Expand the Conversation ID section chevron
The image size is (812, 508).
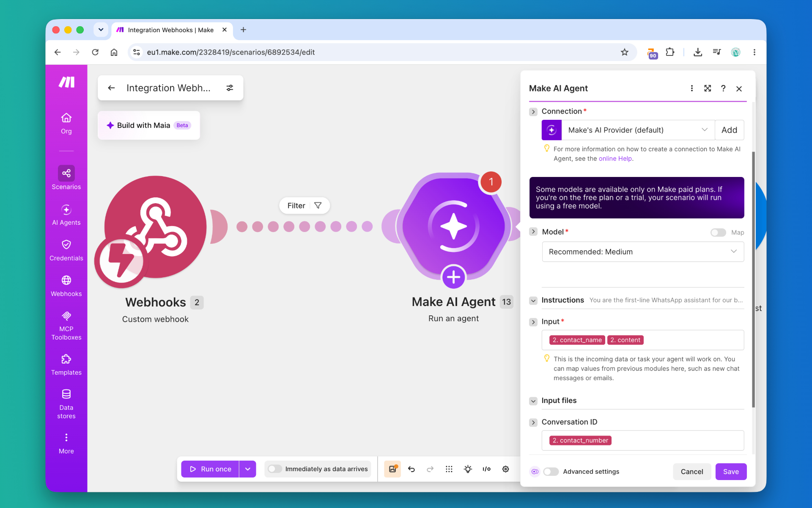[x=533, y=422]
